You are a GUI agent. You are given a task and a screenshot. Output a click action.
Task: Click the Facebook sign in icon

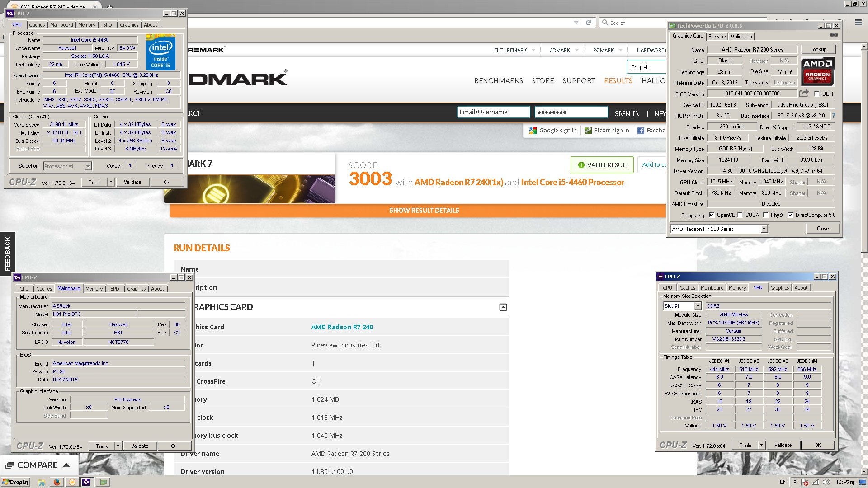click(641, 131)
